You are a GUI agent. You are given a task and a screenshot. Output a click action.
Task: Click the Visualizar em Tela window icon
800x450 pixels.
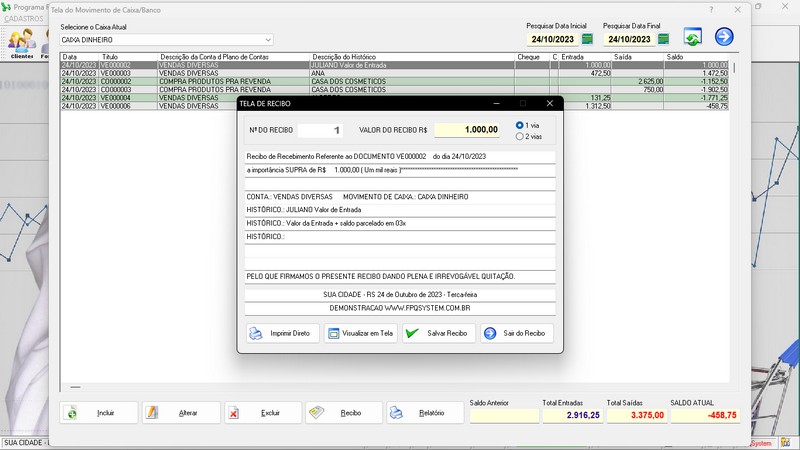click(x=333, y=334)
